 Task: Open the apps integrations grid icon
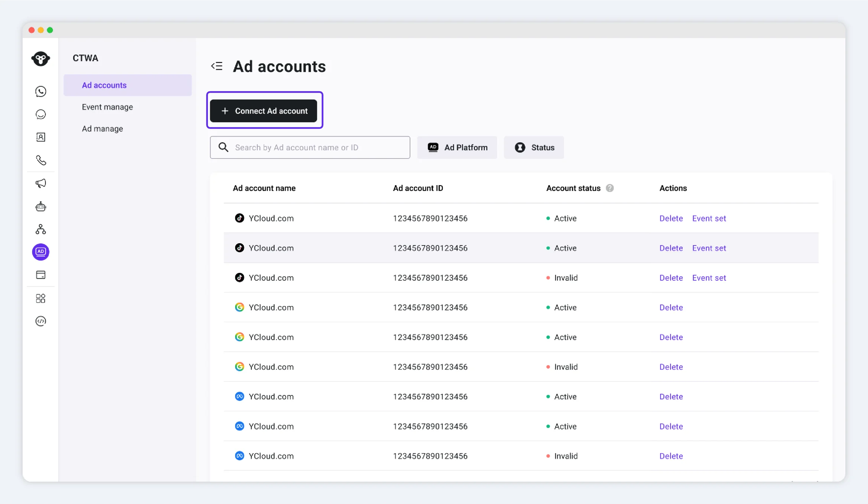point(41,298)
